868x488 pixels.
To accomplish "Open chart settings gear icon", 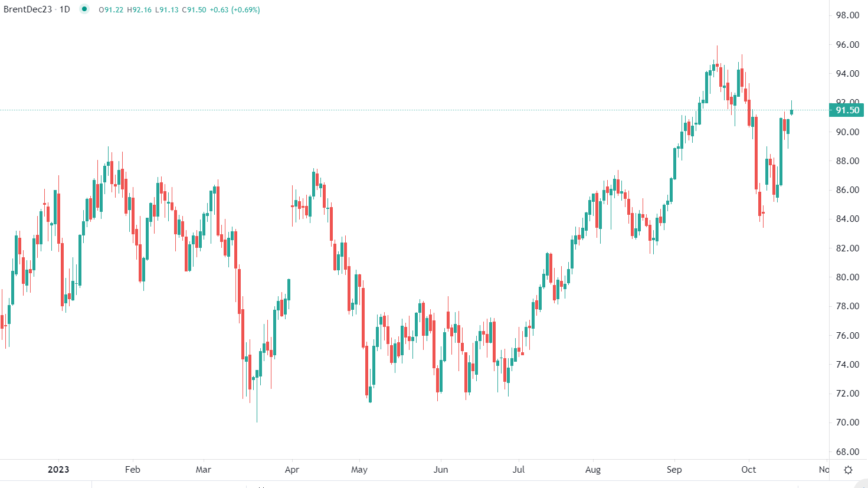I will pyautogui.click(x=848, y=470).
